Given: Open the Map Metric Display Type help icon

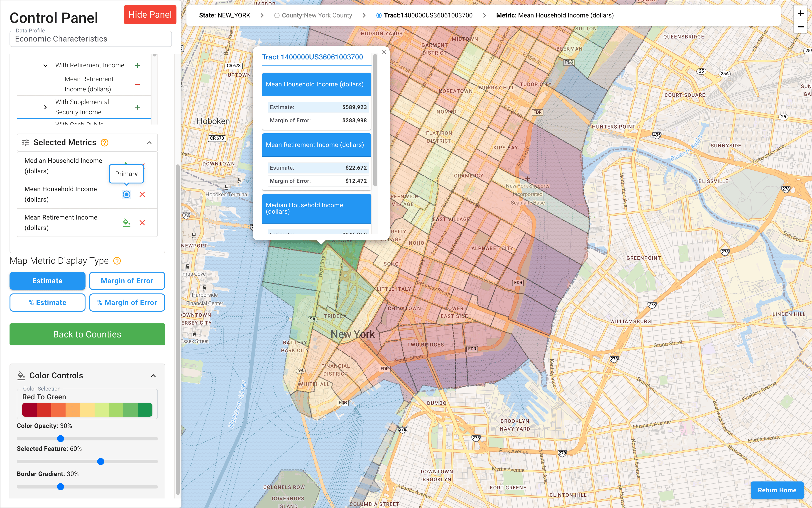Looking at the screenshot, I should point(117,261).
